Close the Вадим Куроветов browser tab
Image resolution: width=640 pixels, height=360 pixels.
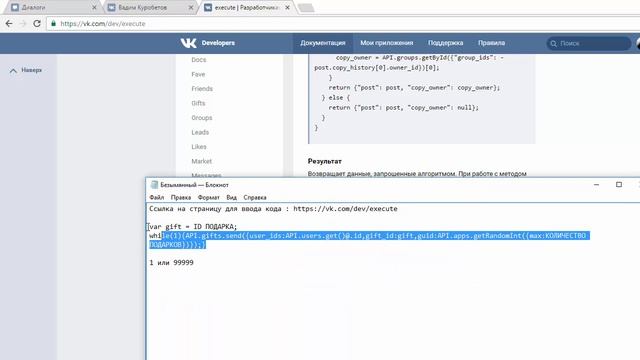point(191,8)
